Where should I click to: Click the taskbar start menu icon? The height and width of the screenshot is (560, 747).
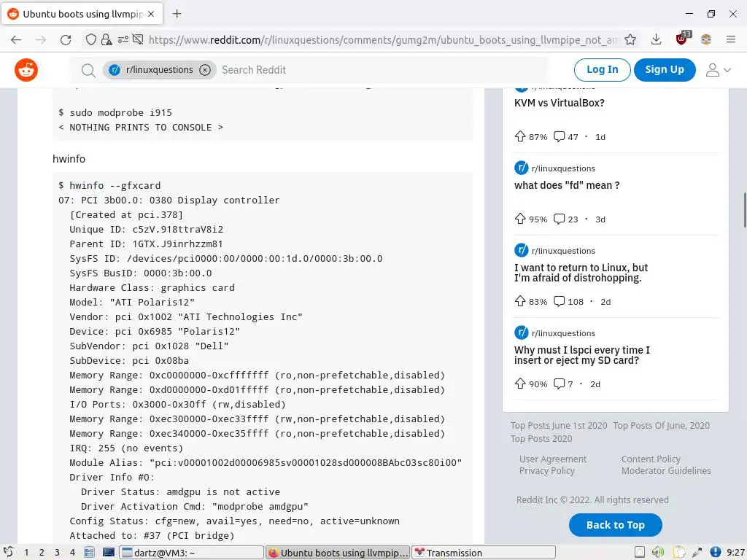(8, 553)
